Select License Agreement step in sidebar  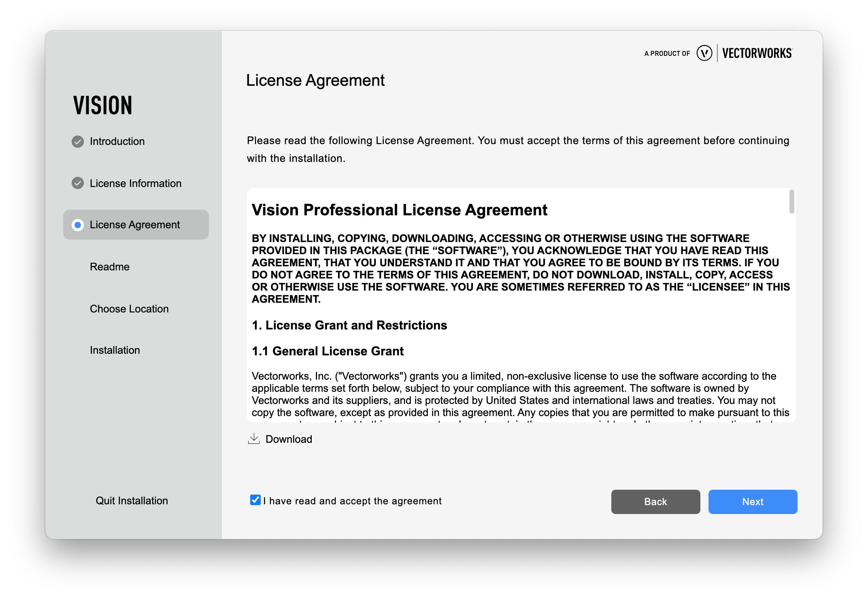[136, 225]
